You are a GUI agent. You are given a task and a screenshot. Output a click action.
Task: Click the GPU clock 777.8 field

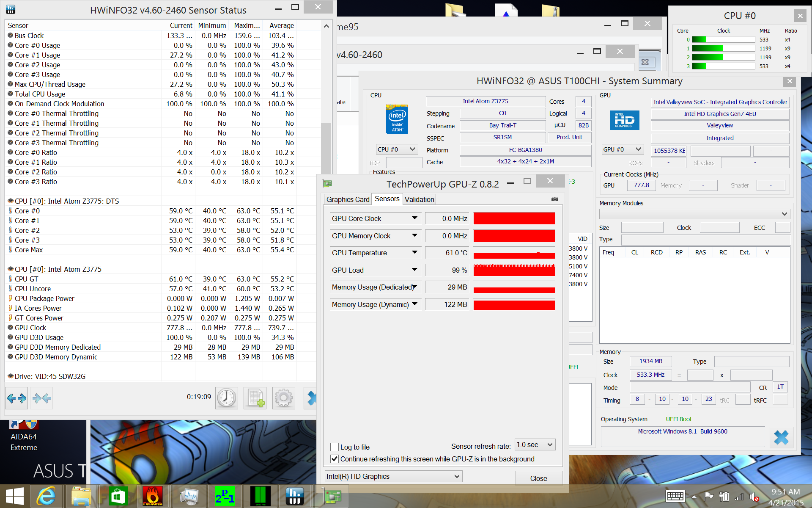click(641, 185)
